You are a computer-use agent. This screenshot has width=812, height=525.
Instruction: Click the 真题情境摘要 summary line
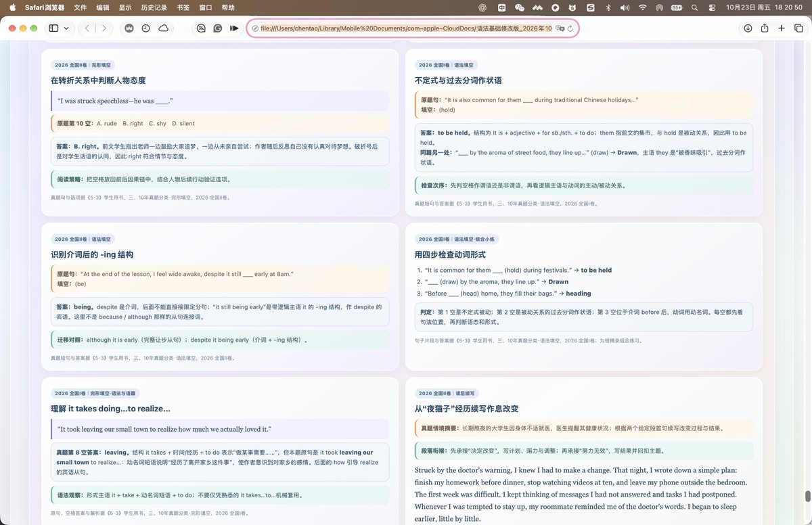tap(583, 428)
